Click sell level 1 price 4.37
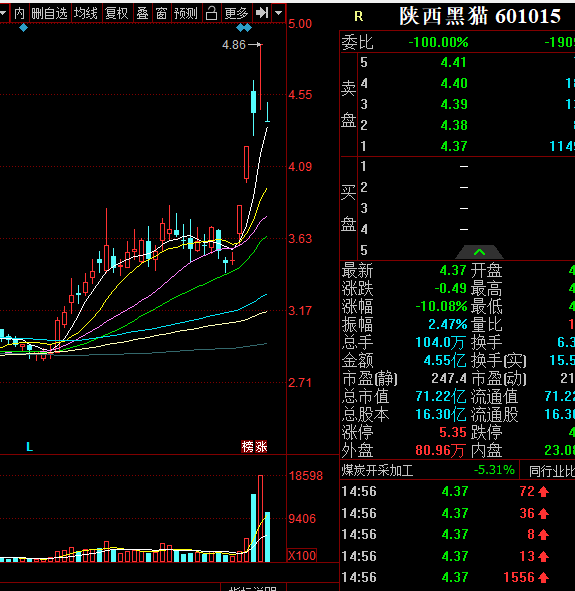Screen dimensions: 575x591 [454, 146]
